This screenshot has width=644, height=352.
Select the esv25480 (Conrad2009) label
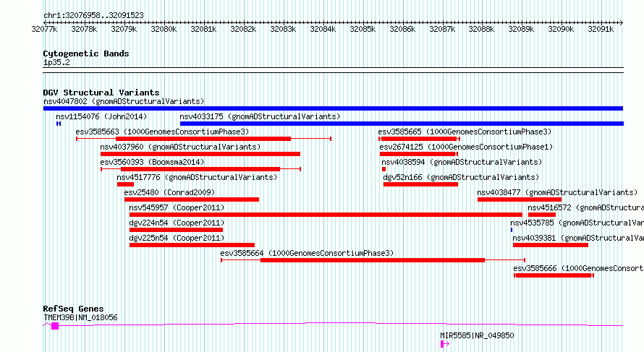[x=169, y=192]
